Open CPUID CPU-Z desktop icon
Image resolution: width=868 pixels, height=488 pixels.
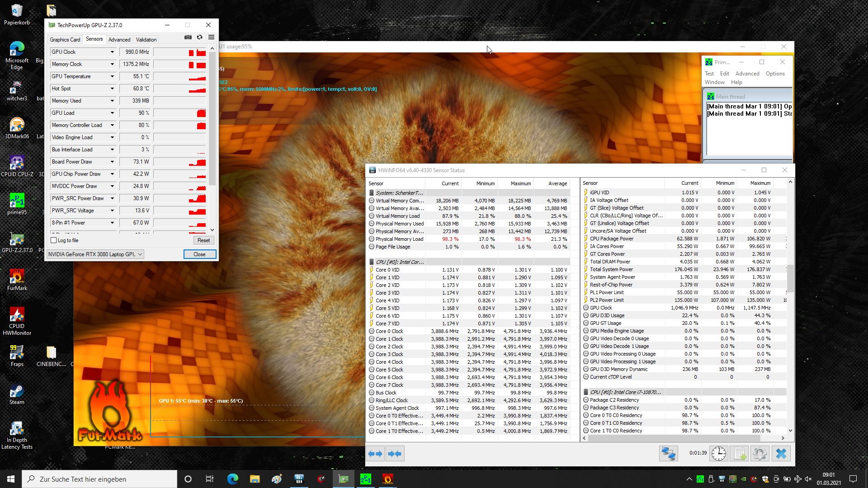click(x=17, y=166)
